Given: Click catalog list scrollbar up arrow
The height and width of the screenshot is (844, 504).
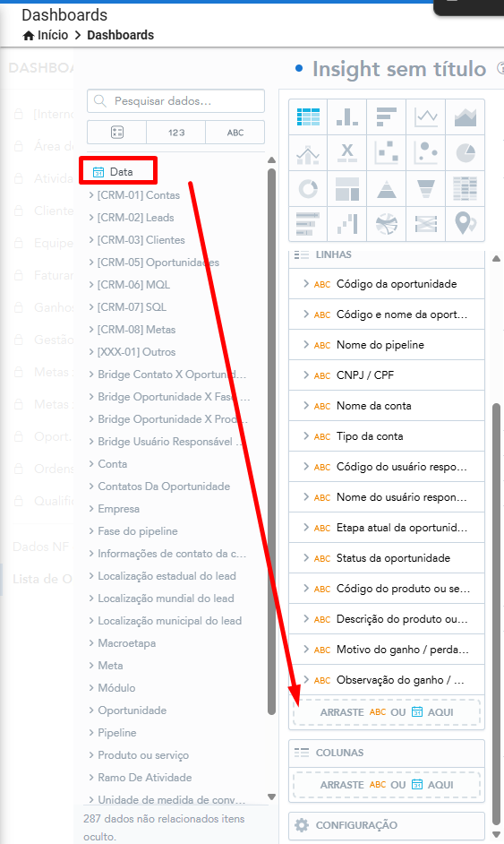Looking at the screenshot, I should (271, 159).
